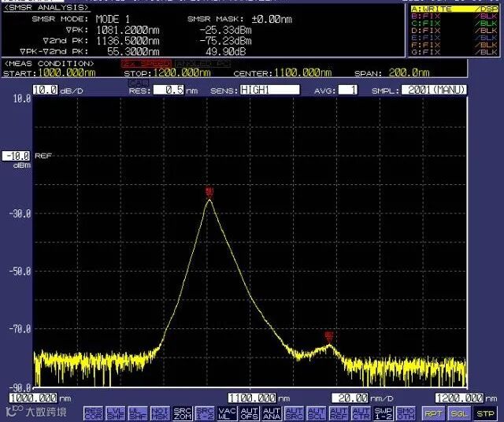The width and height of the screenshot is (504, 422).
Task: Click the SMSR MASK ±0.00nm value
Action: tap(272, 19)
